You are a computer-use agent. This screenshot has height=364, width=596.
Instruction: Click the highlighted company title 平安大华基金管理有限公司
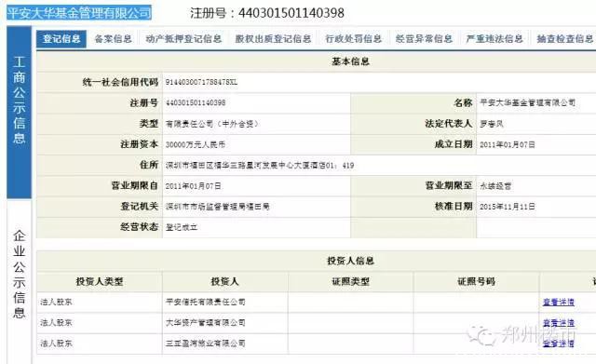point(79,13)
